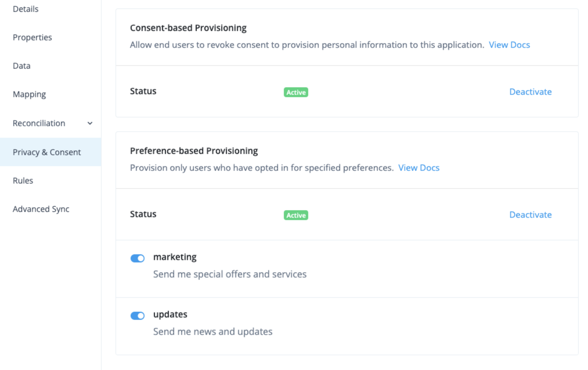Go to the Data page
The image size is (588, 370).
point(21,66)
